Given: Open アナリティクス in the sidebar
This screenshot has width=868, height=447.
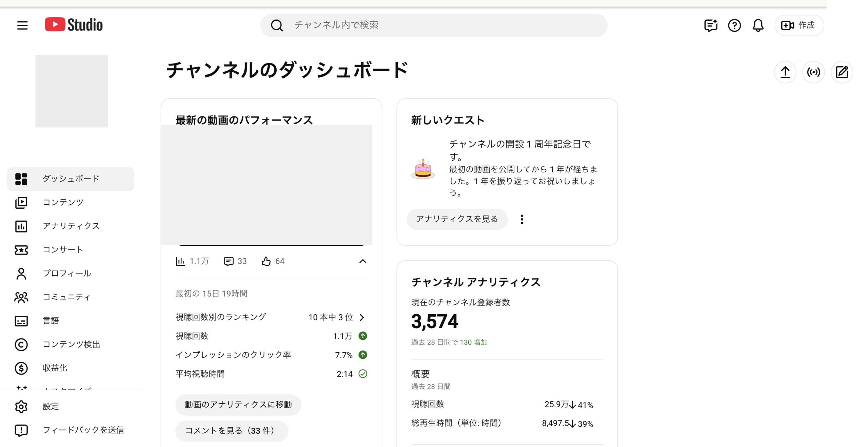Looking at the screenshot, I should click(x=71, y=226).
